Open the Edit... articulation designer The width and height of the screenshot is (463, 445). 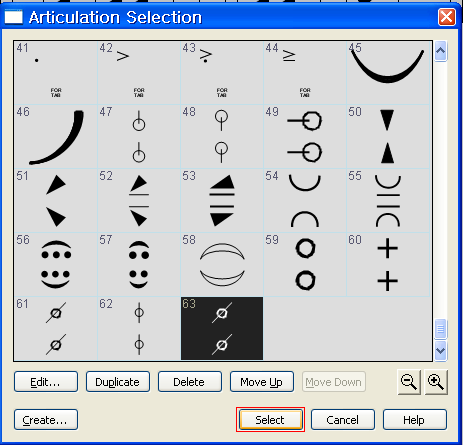pos(46,382)
